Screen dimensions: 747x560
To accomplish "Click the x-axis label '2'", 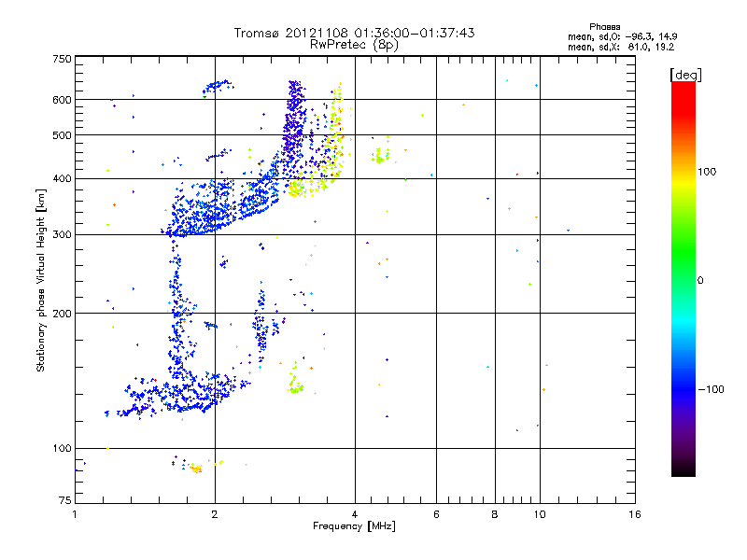I will point(215,514).
